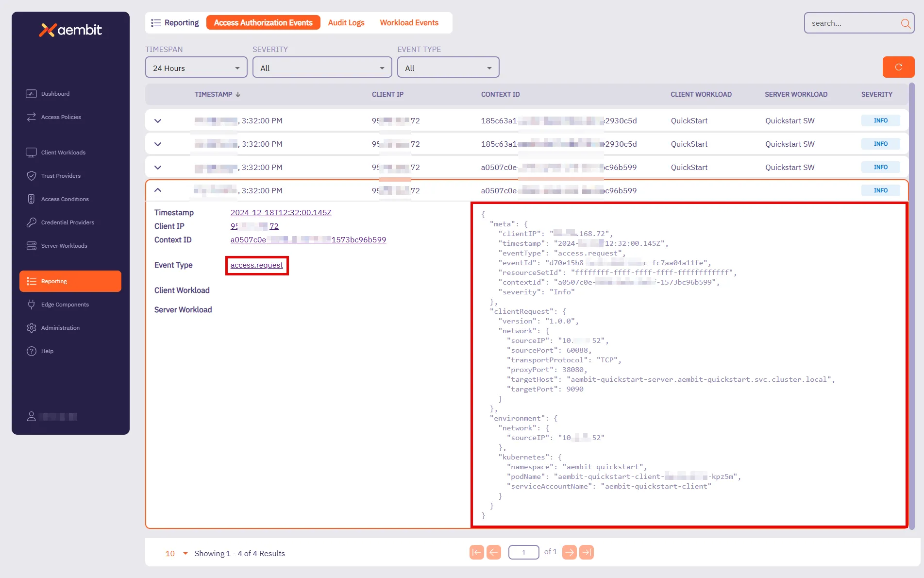Click the access.request event type link

[256, 265]
